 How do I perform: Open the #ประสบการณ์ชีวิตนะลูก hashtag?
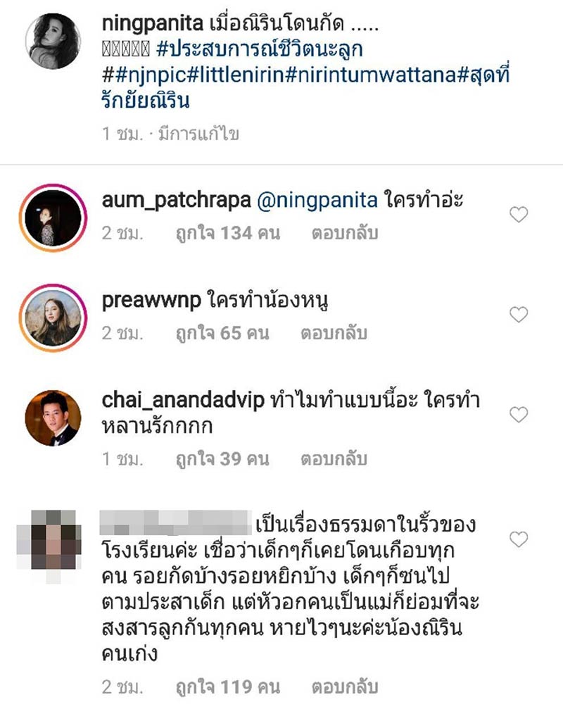coord(260,50)
